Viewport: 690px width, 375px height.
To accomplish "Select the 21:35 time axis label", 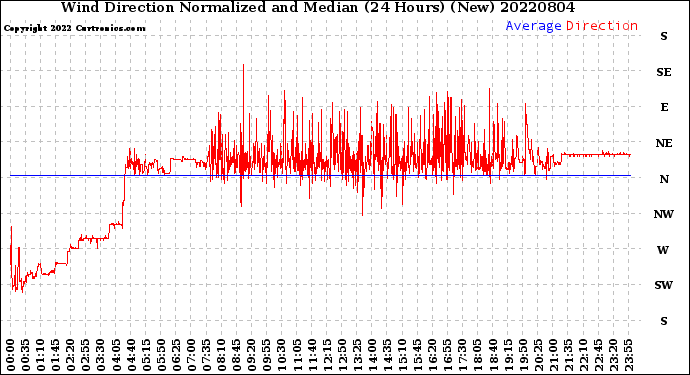I will [x=568, y=355].
